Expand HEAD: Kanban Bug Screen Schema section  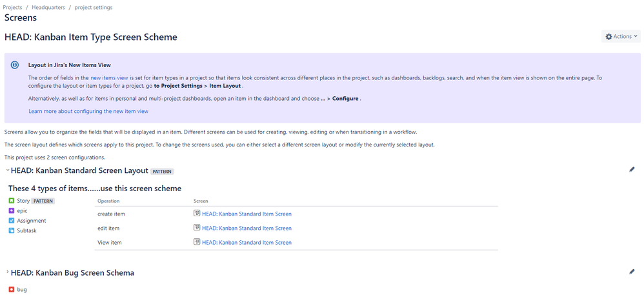point(8,272)
